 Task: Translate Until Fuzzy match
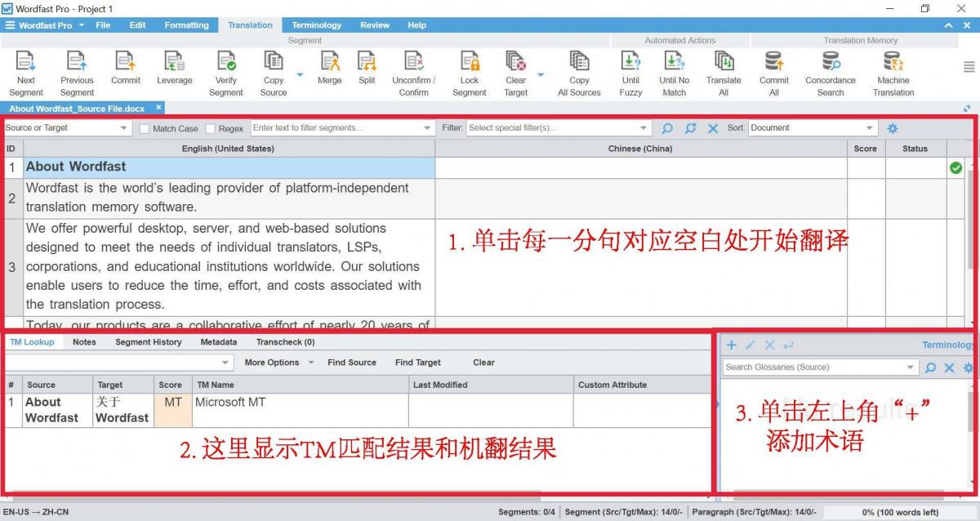coord(630,73)
